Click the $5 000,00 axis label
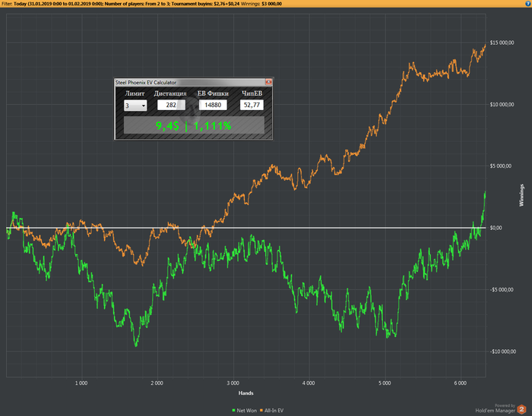Image resolution: width=532 pixels, height=416 pixels. (500, 166)
